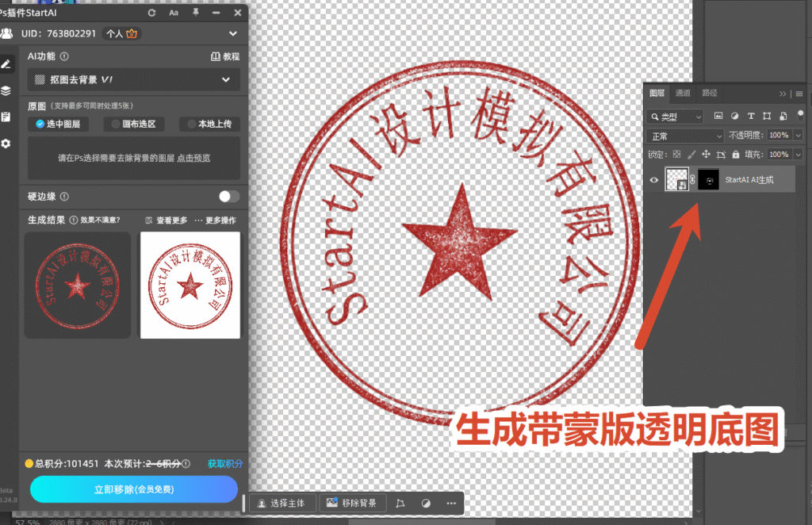812x525 pixels.
Task: Switch to the 通道 tab
Action: (683, 93)
